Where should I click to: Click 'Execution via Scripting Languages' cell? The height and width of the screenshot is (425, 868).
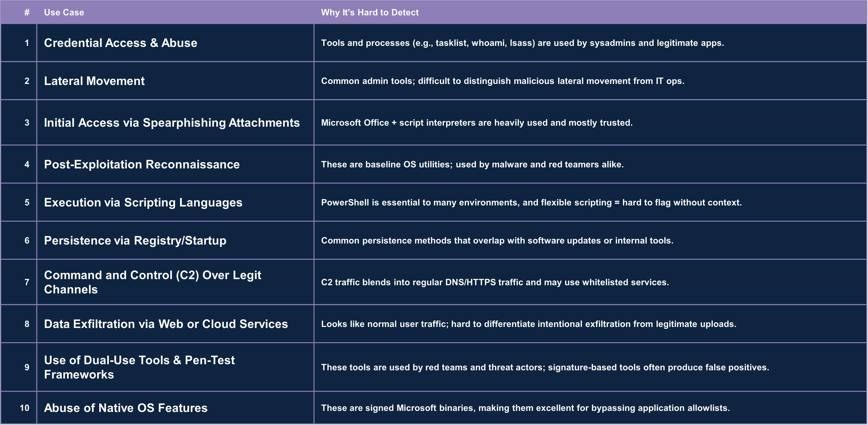(143, 202)
